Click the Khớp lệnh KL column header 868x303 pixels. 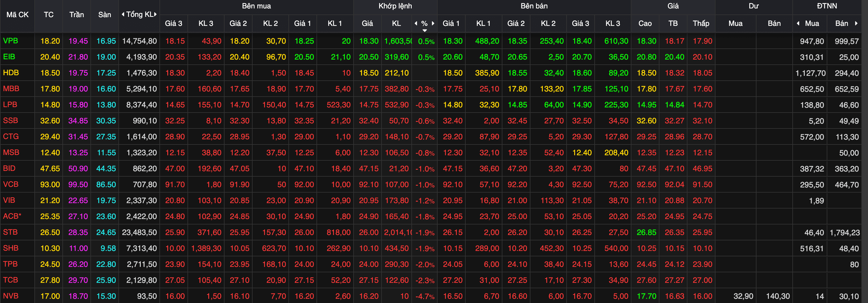point(396,23)
